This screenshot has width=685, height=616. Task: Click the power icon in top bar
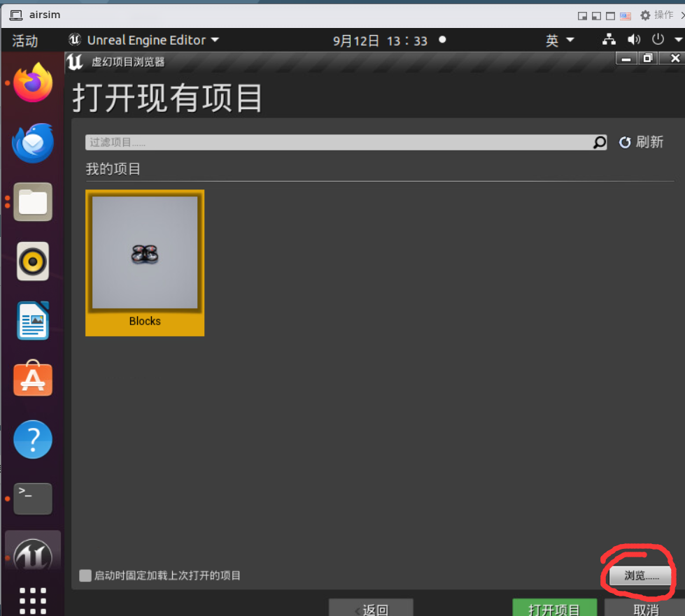click(x=658, y=40)
